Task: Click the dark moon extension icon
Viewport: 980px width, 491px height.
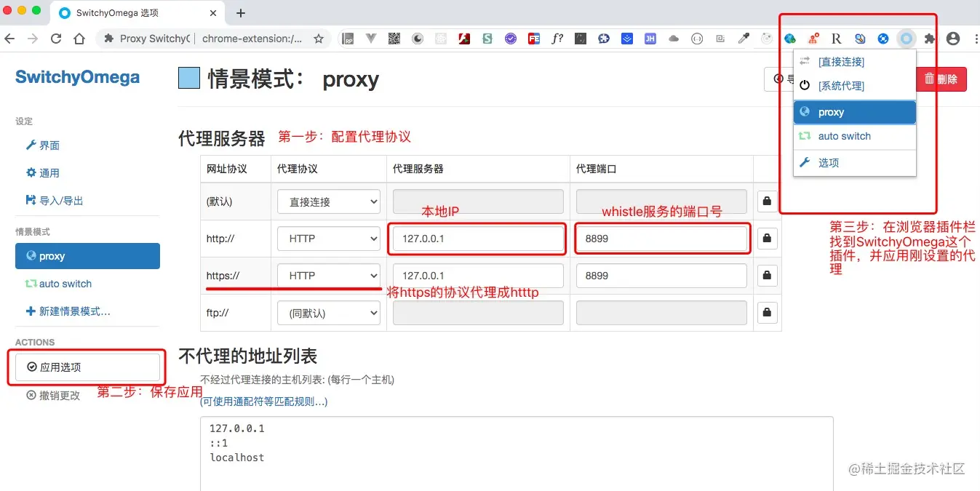Action: coord(418,39)
